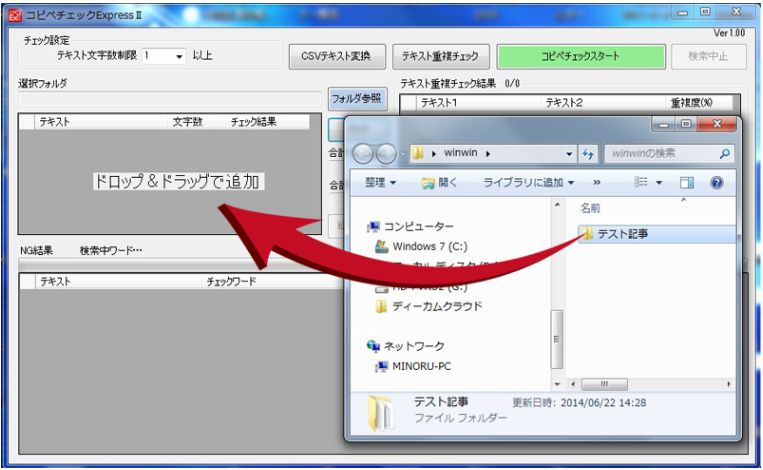Click the Explorer back navigation arrow
763x470 pixels.
(x=362, y=154)
